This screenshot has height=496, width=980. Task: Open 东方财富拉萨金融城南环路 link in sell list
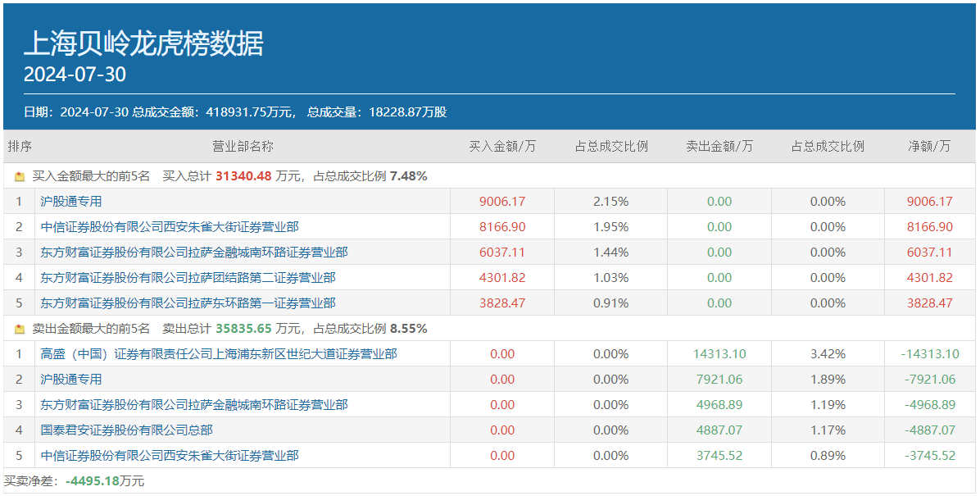coord(194,405)
